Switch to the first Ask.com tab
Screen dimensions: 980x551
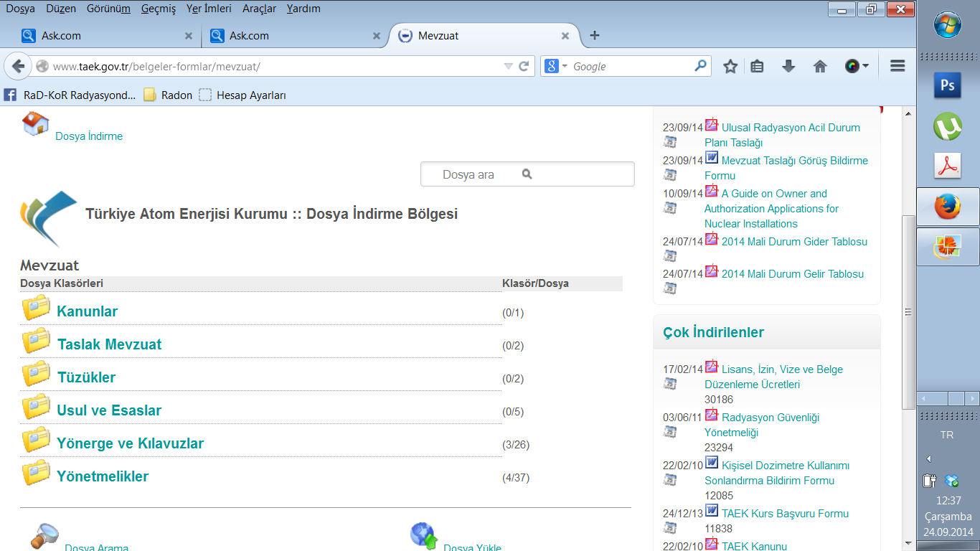(x=107, y=35)
